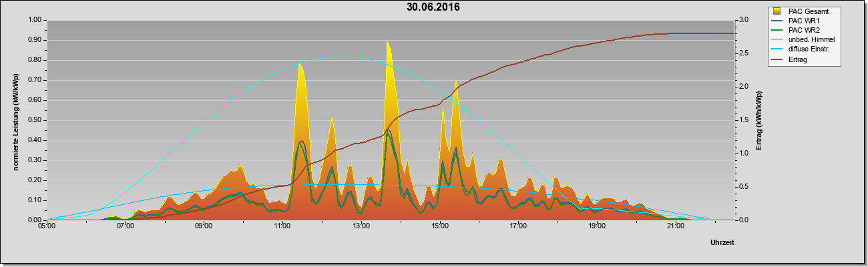Click the 1.00 left axis value

[x=34, y=20]
